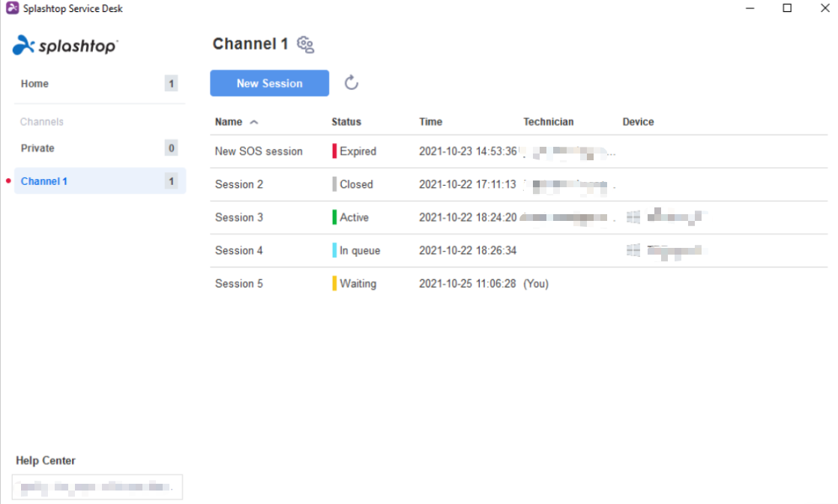Viewport: 838px width, 504px height.
Task: Open Channel 1 settings gear icon
Action: pos(305,44)
